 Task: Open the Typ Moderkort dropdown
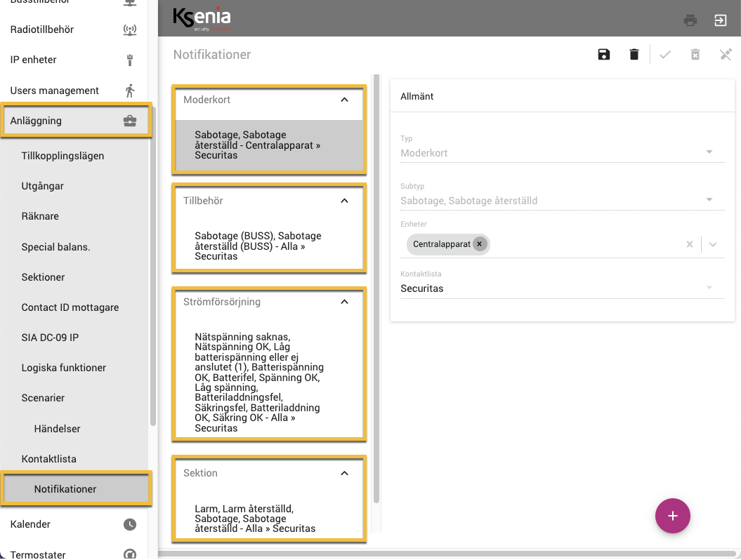point(563,152)
